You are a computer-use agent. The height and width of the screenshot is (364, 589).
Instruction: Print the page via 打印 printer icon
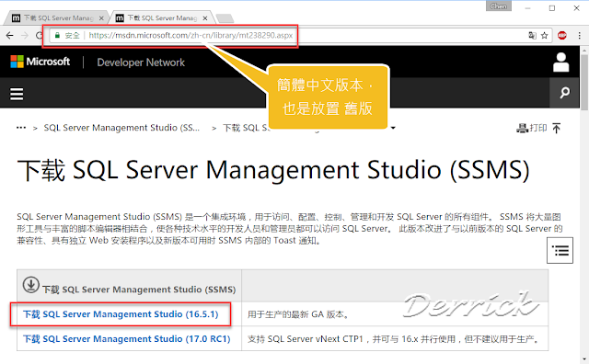(532, 128)
